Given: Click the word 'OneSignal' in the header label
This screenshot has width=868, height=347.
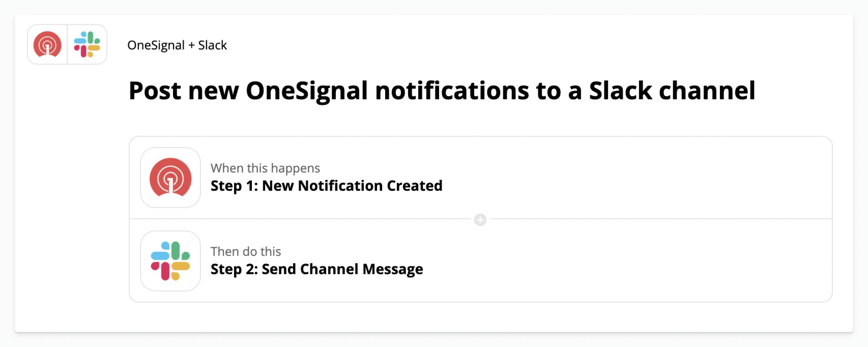Looking at the screenshot, I should (x=156, y=45).
